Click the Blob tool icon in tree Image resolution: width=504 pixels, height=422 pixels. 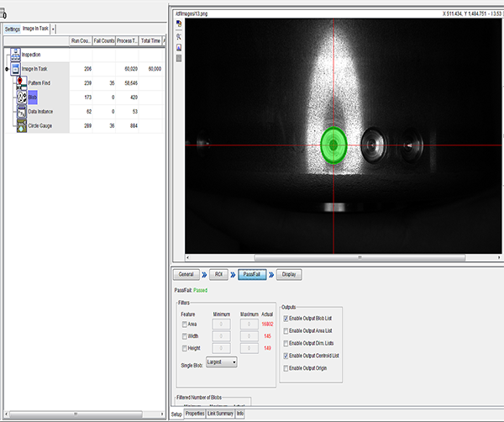pos(22,98)
